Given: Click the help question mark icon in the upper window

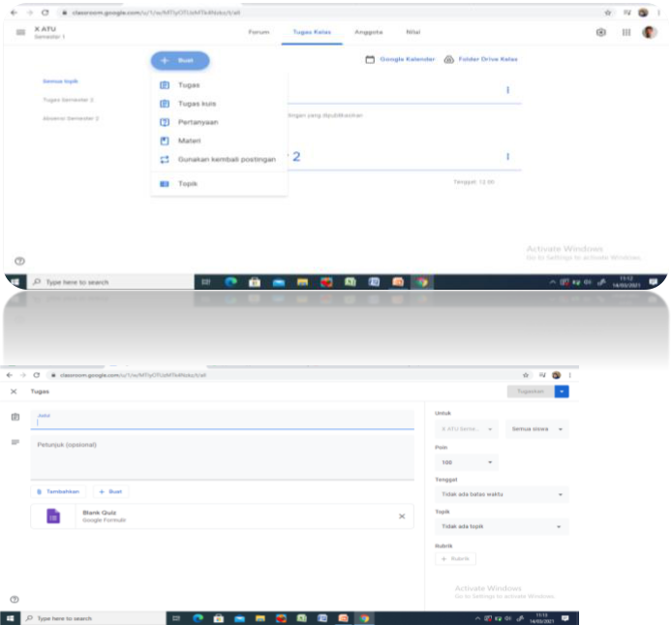Looking at the screenshot, I should pos(19,261).
